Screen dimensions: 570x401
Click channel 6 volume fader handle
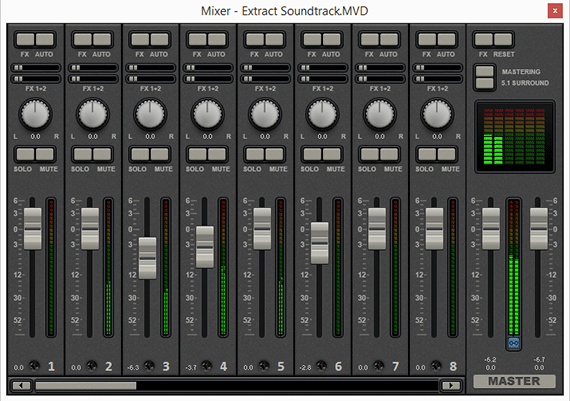(320, 243)
